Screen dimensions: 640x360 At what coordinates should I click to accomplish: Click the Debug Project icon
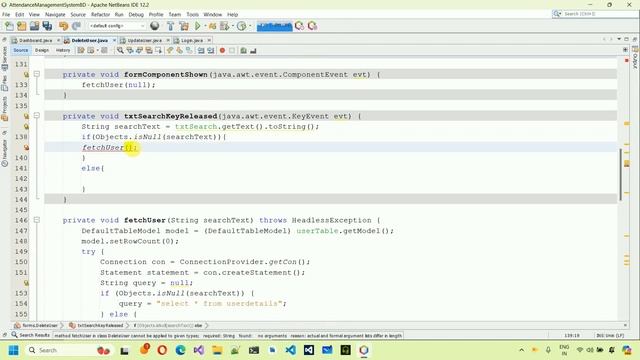[x=225, y=26]
